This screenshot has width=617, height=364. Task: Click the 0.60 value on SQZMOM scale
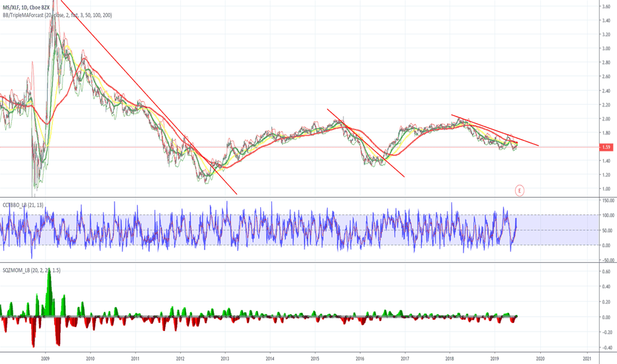[x=606, y=271]
